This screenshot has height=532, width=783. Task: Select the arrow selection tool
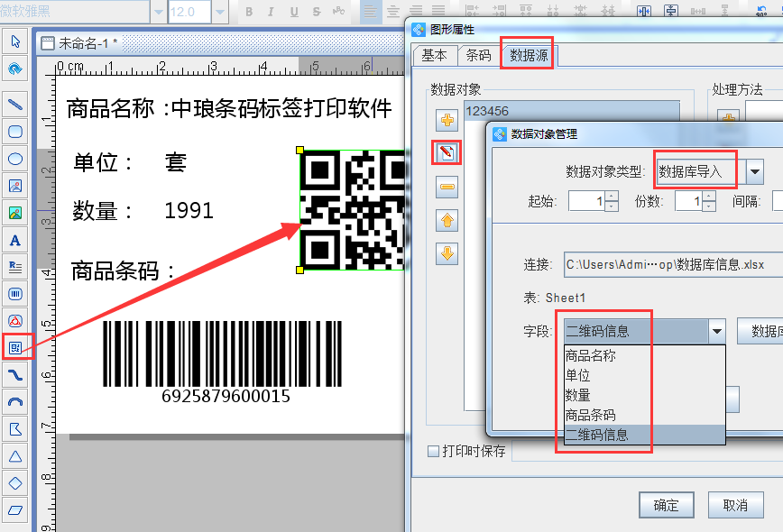(x=14, y=41)
